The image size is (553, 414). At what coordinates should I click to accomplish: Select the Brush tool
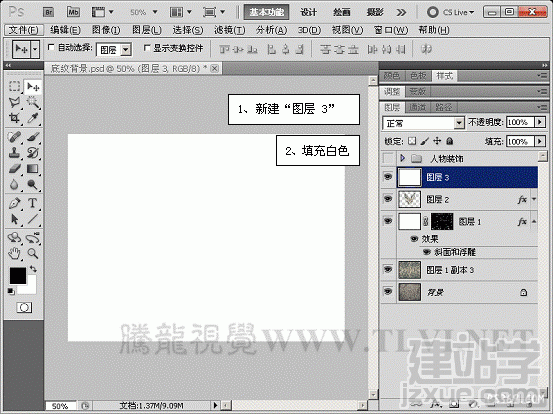click(x=33, y=137)
